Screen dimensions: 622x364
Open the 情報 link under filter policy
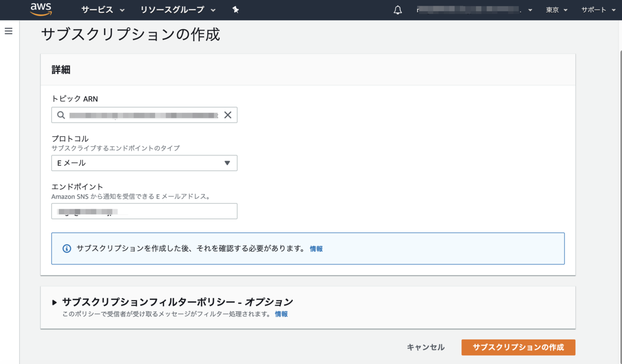[x=281, y=314]
